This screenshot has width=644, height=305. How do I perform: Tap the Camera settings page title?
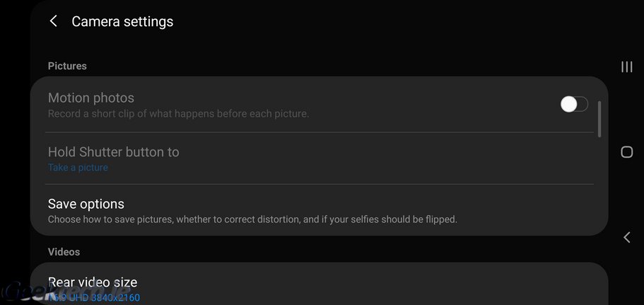tap(122, 22)
